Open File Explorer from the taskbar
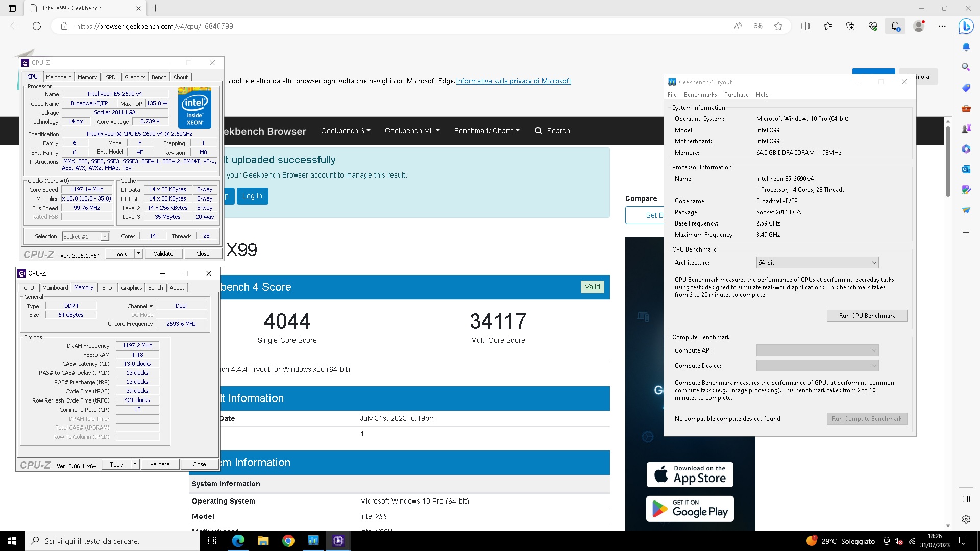 (263, 541)
